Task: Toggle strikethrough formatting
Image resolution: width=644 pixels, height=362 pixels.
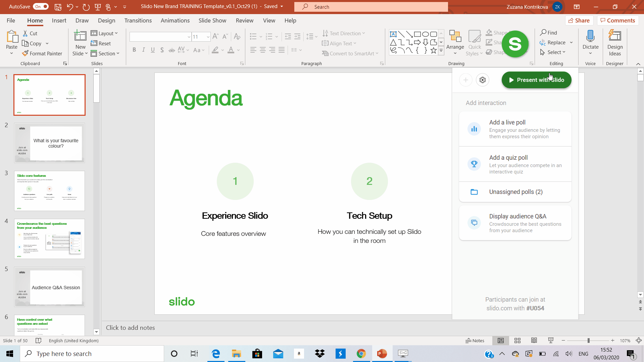Action: point(171,50)
